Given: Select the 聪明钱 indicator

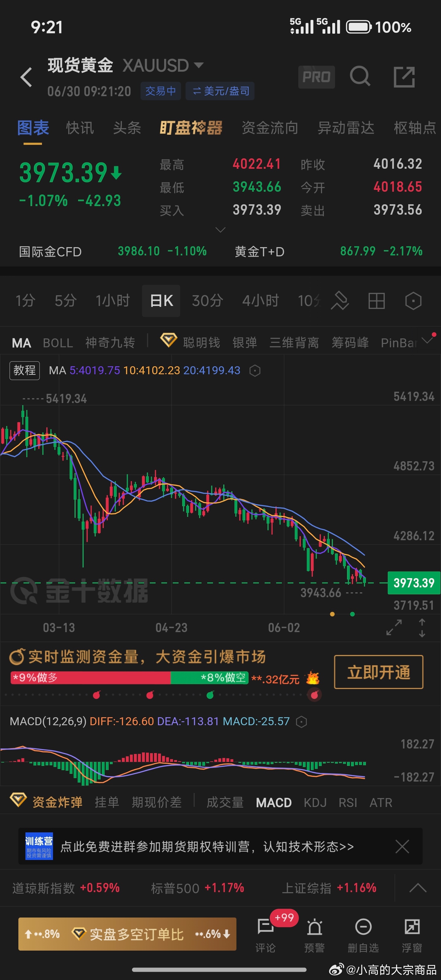Looking at the screenshot, I should pos(201,343).
